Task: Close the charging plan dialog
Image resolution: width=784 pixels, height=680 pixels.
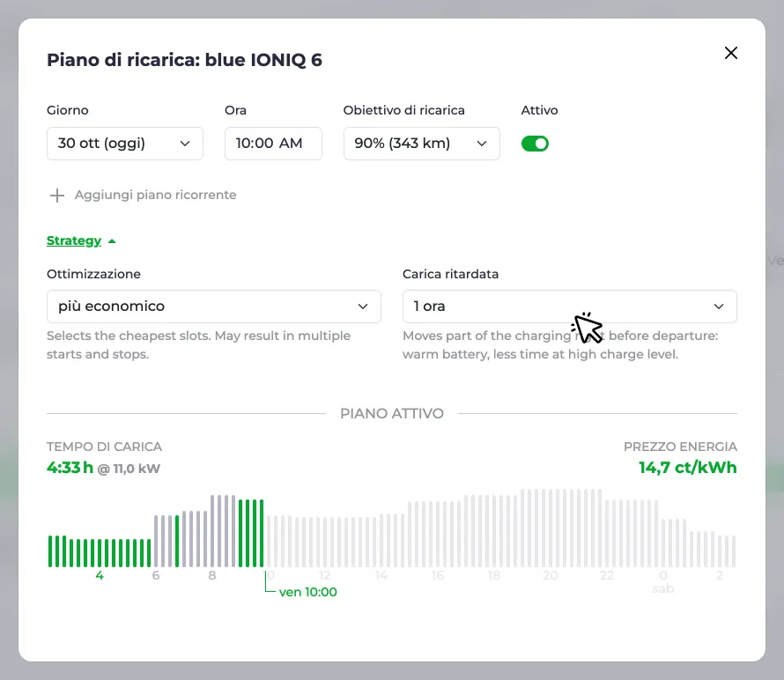Action: [731, 53]
